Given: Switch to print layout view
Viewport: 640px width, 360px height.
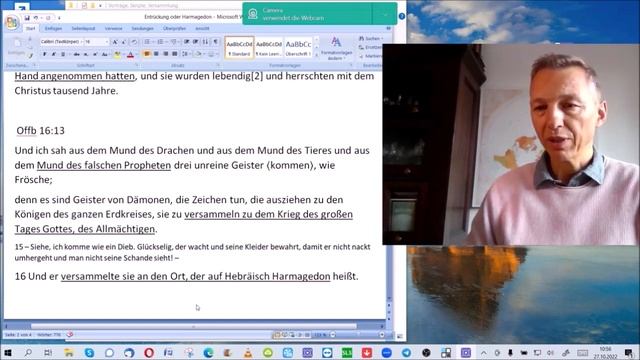Looking at the screenshot, I should point(277,335).
